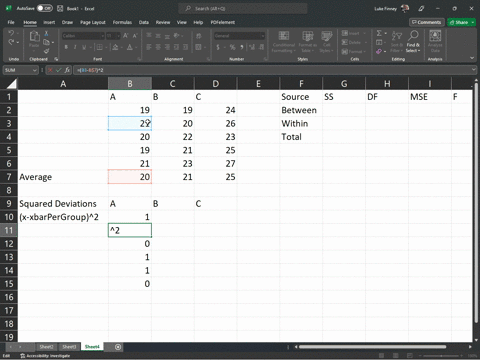Screen dimensions: 480x360
Task: Expand the formula bar
Action: tap(474, 70)
